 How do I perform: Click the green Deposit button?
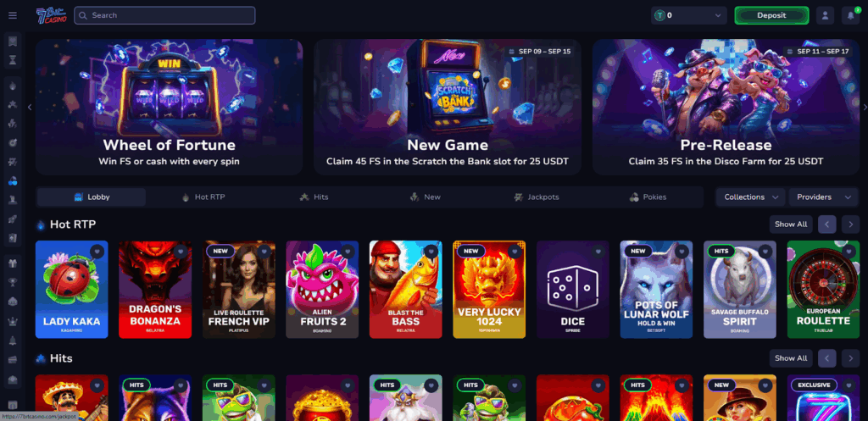pos(771,15)
